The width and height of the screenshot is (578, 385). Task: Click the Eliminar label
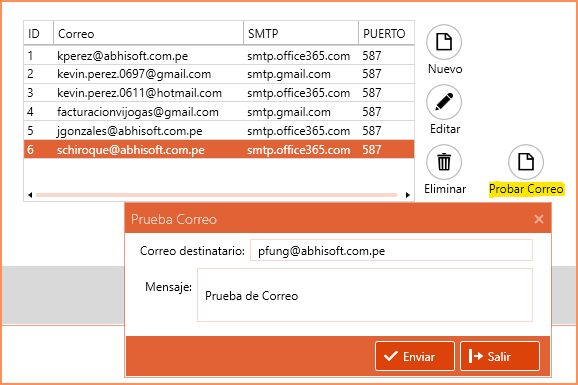pos(445,189)
